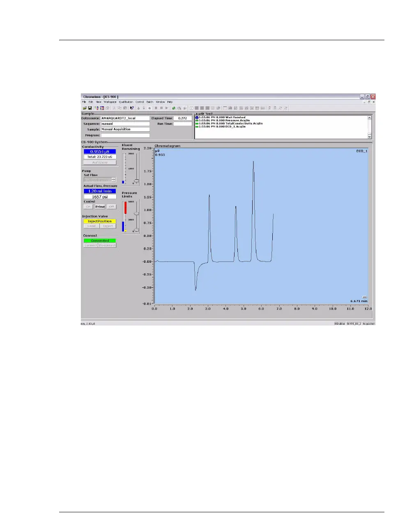Click the Copy toolbar icon
The height and width of the screenshot is (532, 414).
(x=120, y=108)
